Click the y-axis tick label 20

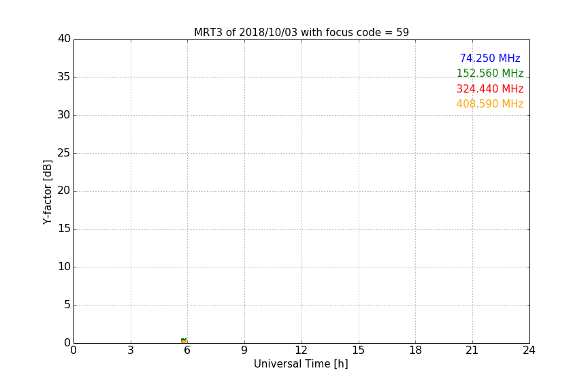[64, 191]
